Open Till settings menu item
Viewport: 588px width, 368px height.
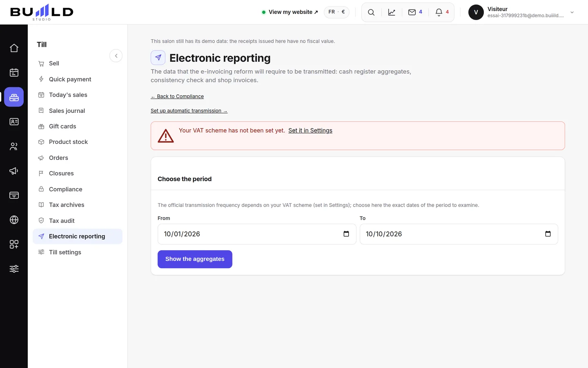(78, 252)
